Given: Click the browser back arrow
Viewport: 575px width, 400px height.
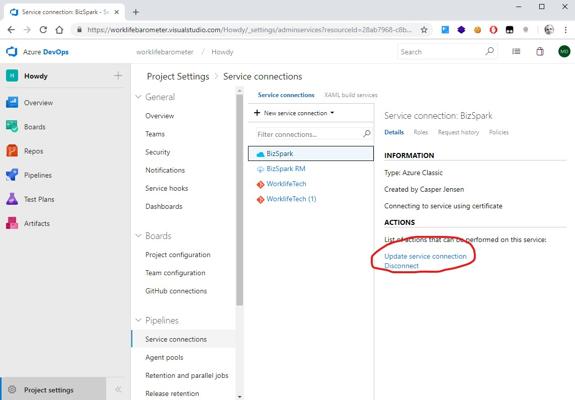Looking at the screenshot, I should [11, 30].
